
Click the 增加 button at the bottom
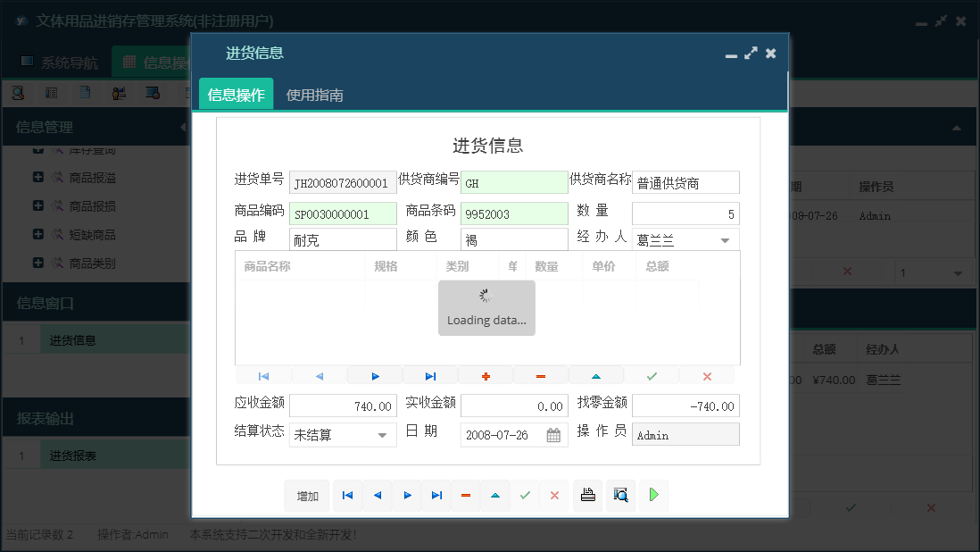tap(306, 496)
